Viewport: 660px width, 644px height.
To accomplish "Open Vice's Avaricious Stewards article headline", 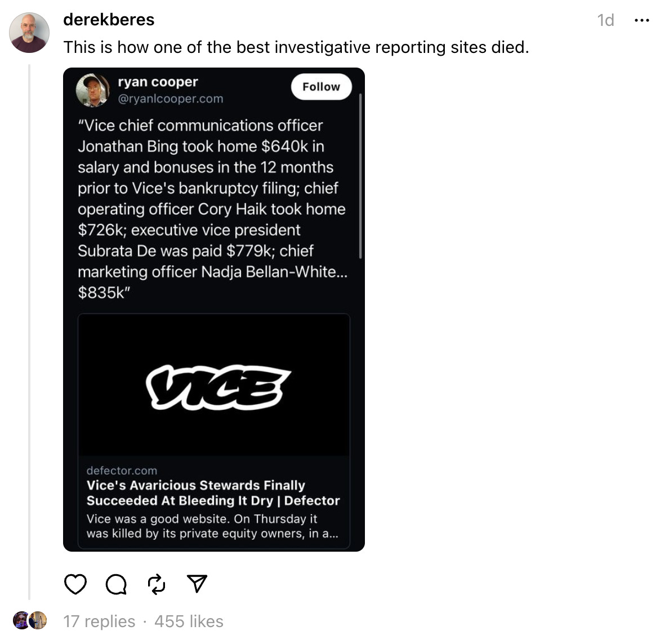I will pos(213,493).
